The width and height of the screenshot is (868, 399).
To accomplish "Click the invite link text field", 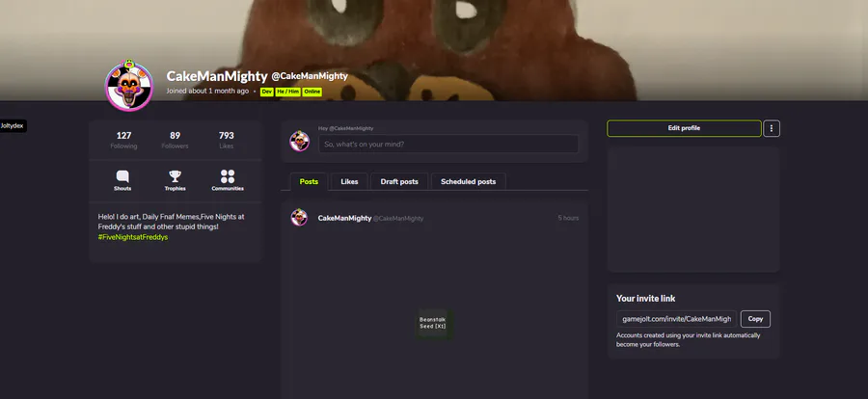I will [676, 319].
